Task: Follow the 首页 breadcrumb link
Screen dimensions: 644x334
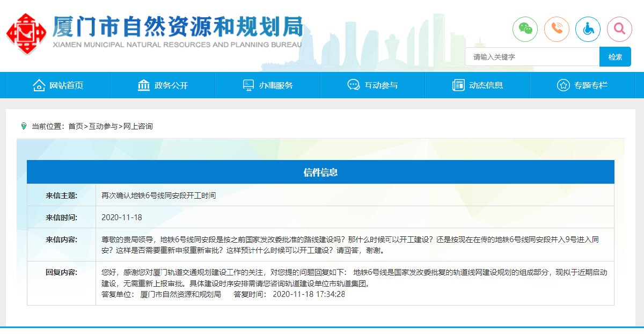Action: pos(75,126)
